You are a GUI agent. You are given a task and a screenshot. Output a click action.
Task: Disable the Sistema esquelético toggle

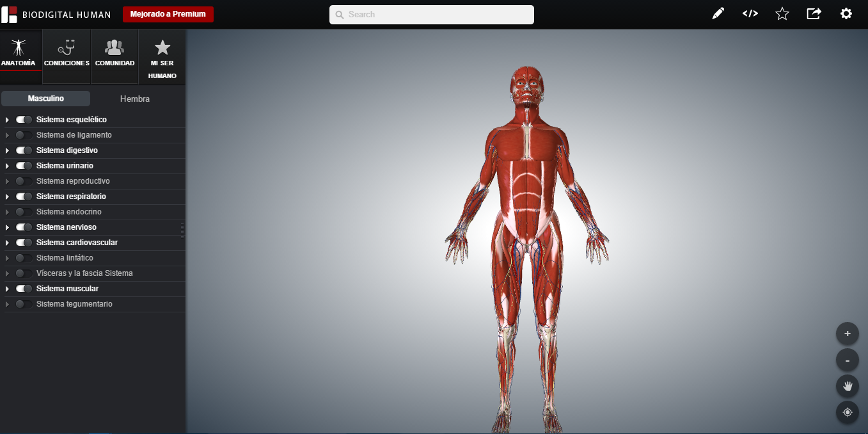24,120
